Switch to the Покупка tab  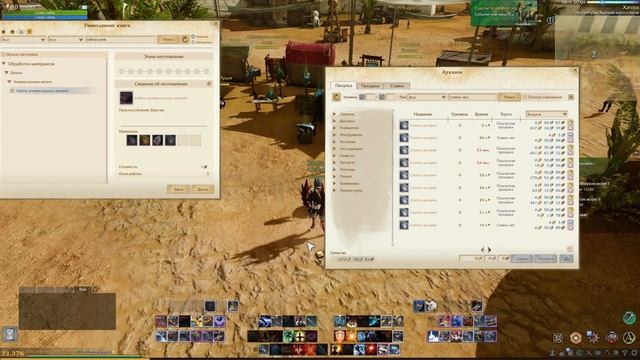click(x=343, y=85)
